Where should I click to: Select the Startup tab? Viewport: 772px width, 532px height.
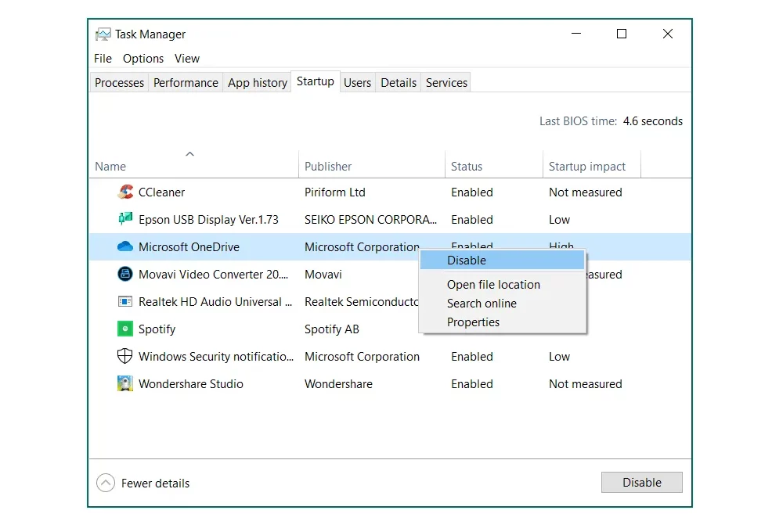(315, 81)
